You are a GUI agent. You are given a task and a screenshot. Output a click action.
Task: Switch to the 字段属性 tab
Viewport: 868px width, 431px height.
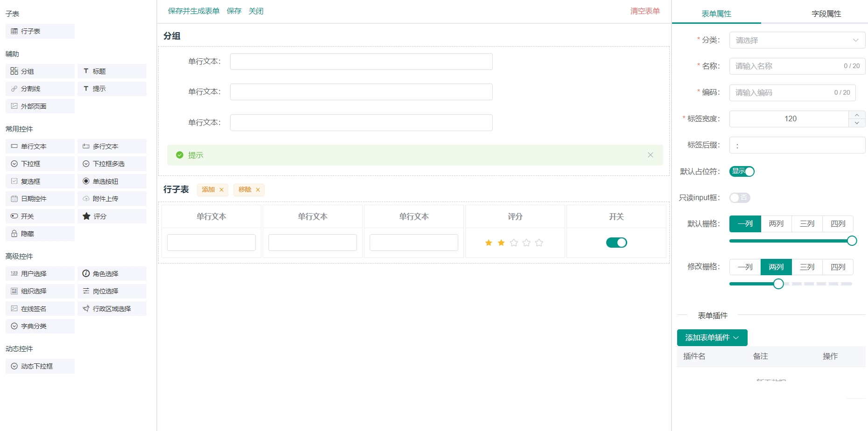[x=826, y=14]
